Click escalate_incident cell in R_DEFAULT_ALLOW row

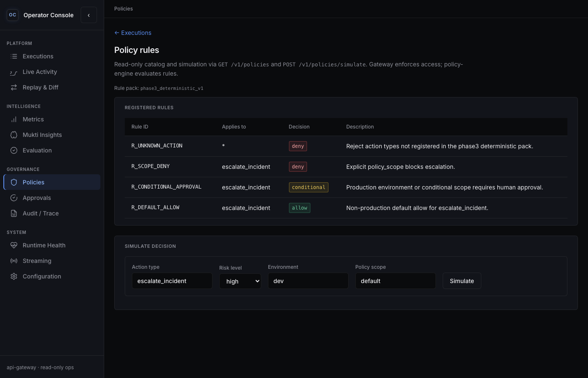pos(246,208)
